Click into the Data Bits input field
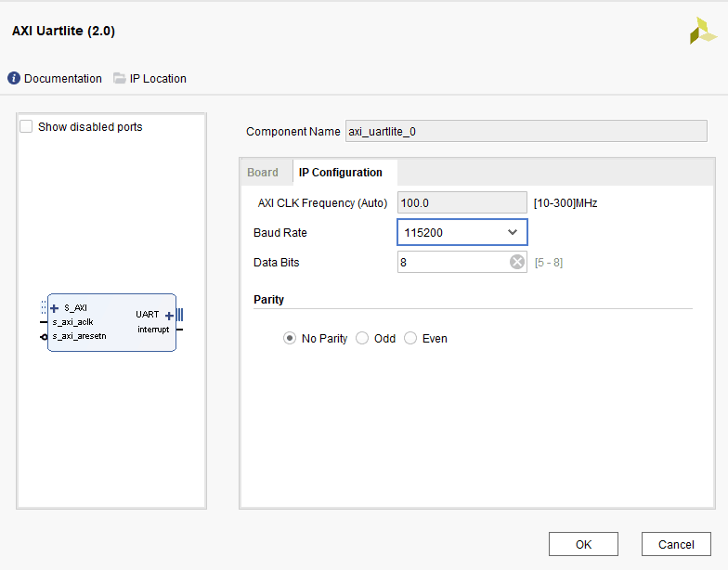The width and height of the screenshot is (728, 570). 452,263
